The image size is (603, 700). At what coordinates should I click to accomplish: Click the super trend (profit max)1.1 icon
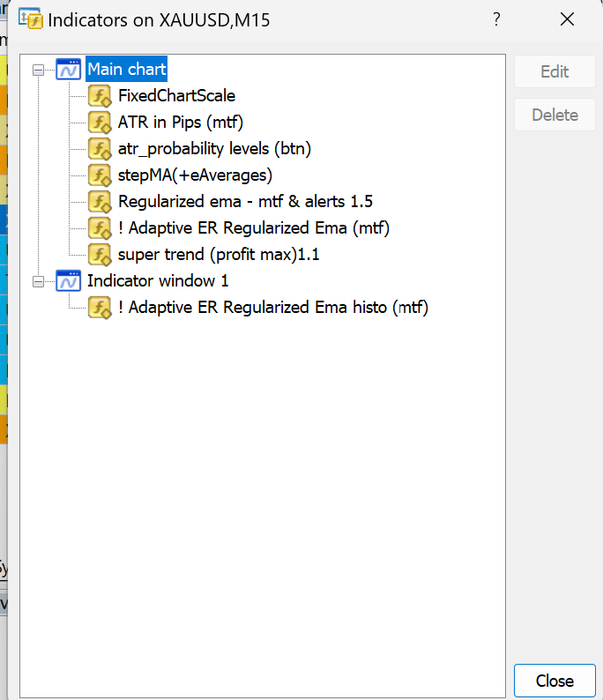pyautogui.click(x=100, y=255)
